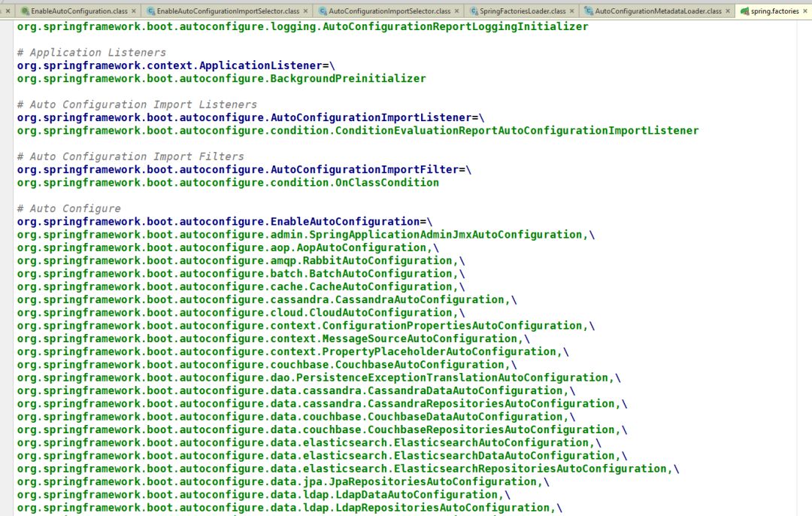Select the spring.factories tab
This screenshot has height=516, width=812.
point(774,11)
